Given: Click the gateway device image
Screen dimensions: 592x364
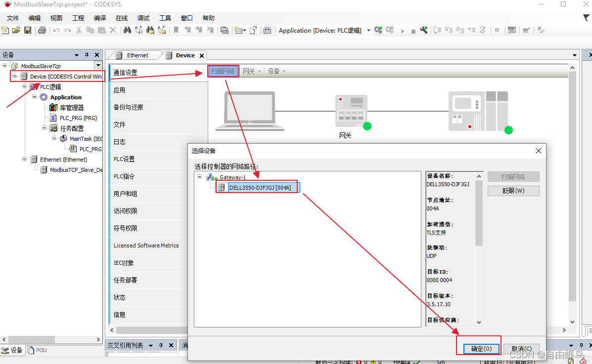Looking at the screenshot, I should pos(351,111).
